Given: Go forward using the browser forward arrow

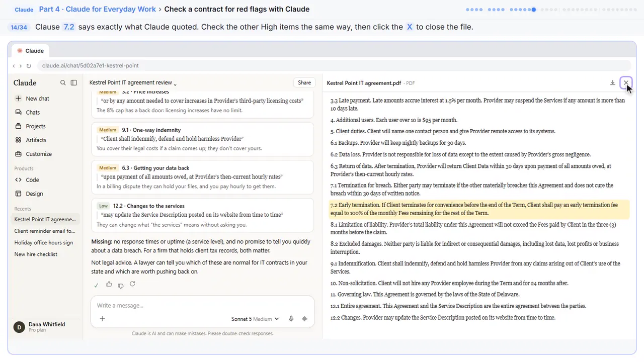Looking at the screenshot, I should (20, 66).
